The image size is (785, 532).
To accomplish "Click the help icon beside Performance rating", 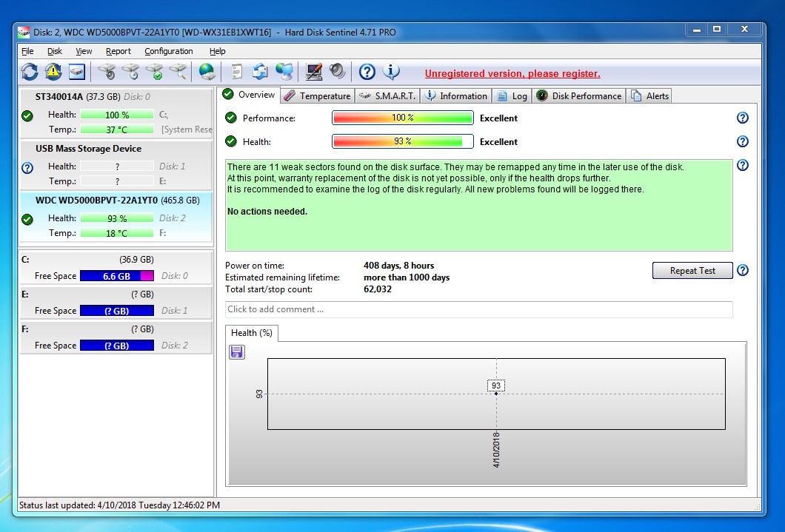I will point(743,118).
